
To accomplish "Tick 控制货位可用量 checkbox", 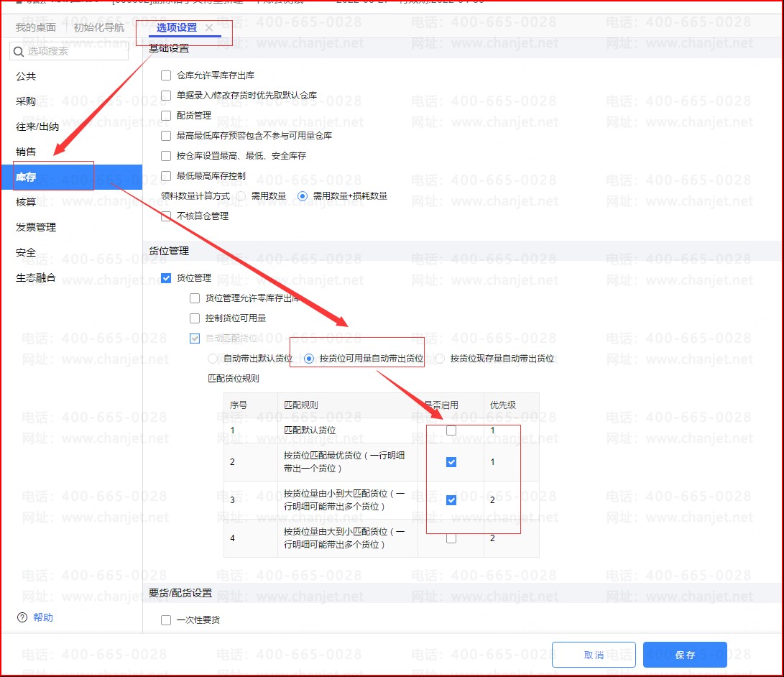I will point(195,318).
